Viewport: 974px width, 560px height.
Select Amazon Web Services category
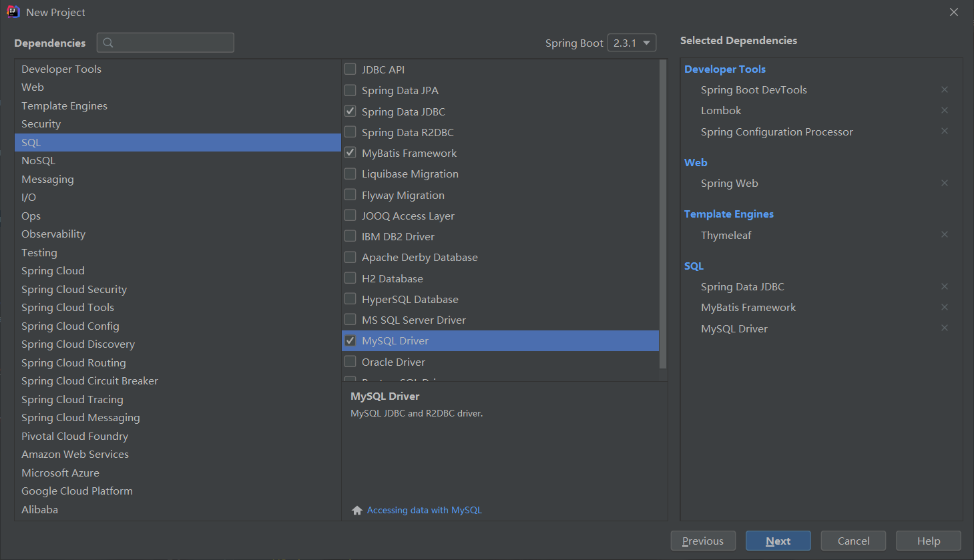[x=178, y=455]
